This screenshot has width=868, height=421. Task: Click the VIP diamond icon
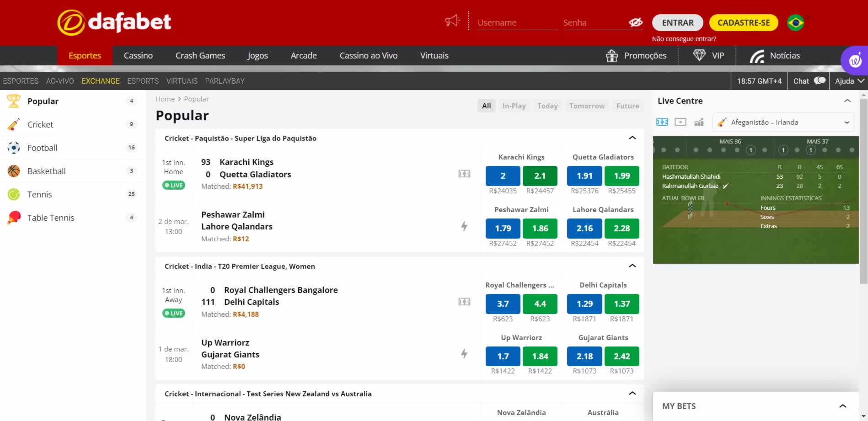699,55
